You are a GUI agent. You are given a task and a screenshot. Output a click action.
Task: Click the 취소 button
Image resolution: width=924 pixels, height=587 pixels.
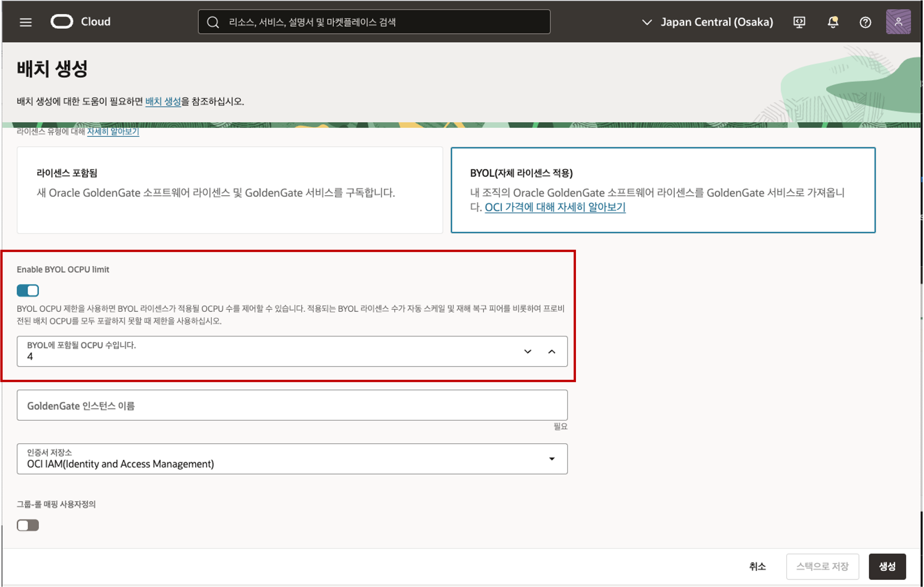(x=757, y=566)
